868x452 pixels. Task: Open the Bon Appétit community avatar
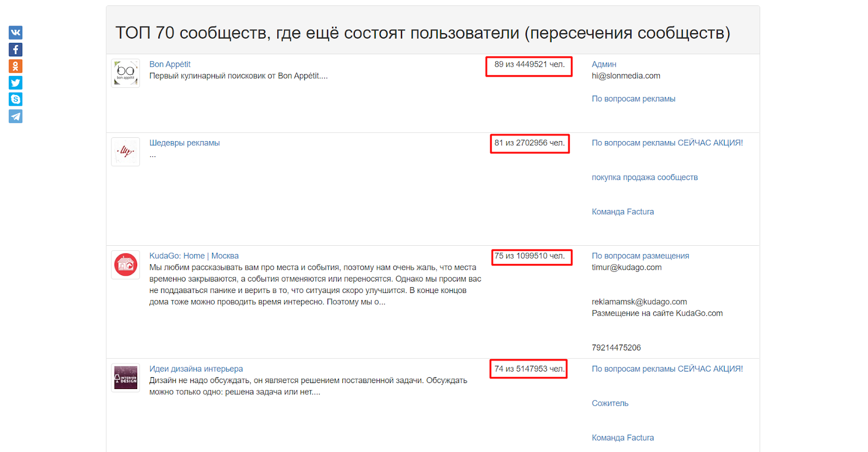coord(125,73)
